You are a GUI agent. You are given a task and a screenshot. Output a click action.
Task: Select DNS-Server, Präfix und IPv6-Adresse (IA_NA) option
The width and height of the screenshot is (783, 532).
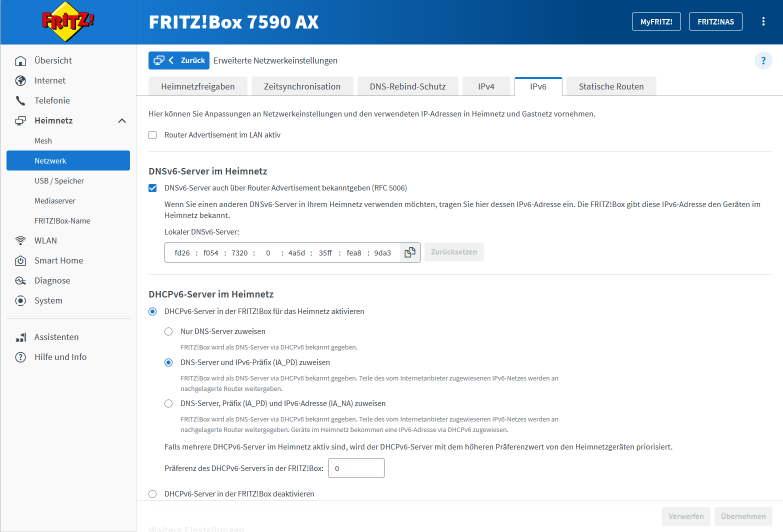(x=168, y=403)
